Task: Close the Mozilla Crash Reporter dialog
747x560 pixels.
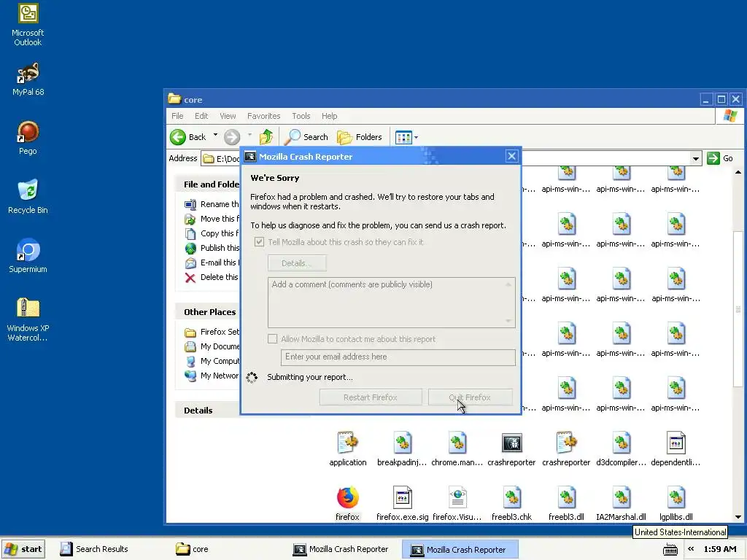Action: tap(511, 156)
